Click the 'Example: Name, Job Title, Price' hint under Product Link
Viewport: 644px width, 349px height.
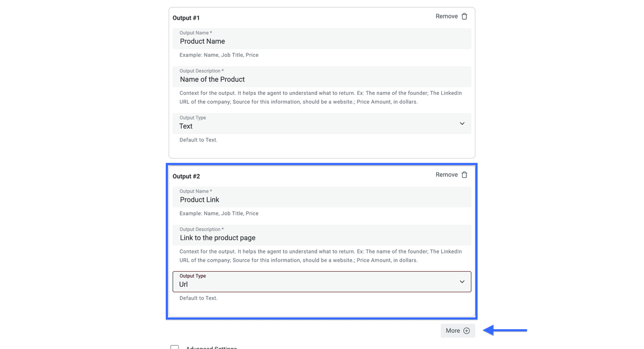(x=219, y=213)
